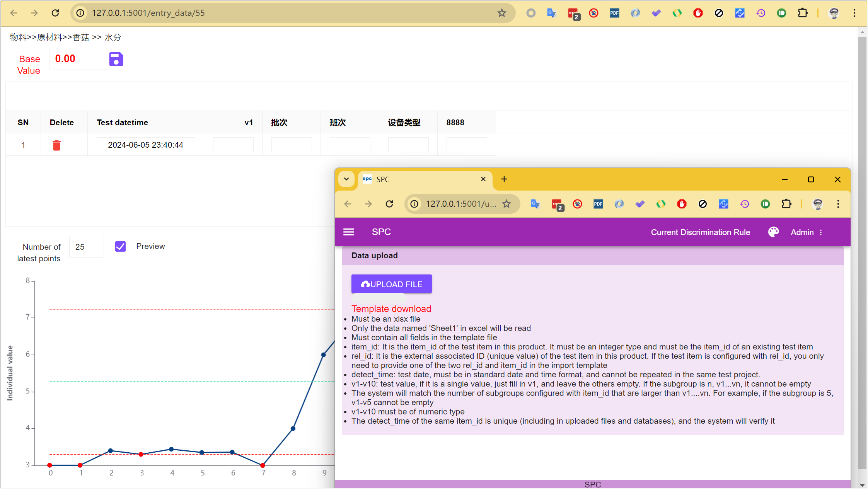Click the SPC title in purple header

pos(381,232)
